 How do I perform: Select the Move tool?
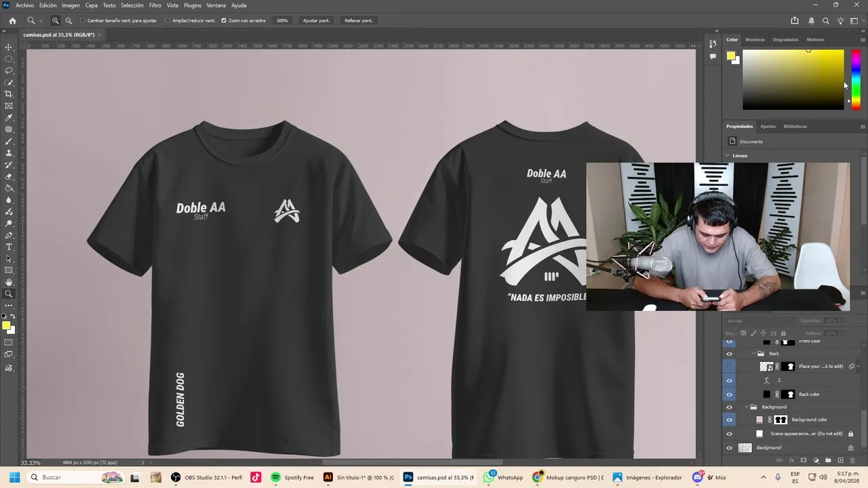9,47
